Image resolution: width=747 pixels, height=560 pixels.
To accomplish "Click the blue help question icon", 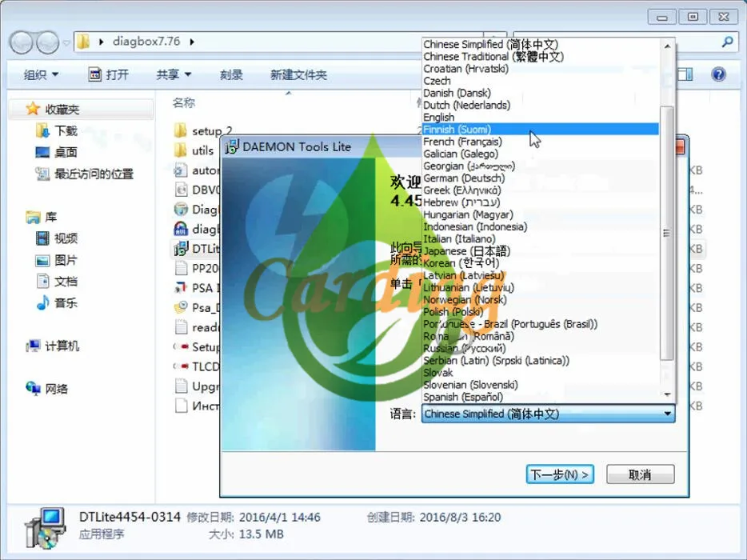I will [x=718, y=74].
